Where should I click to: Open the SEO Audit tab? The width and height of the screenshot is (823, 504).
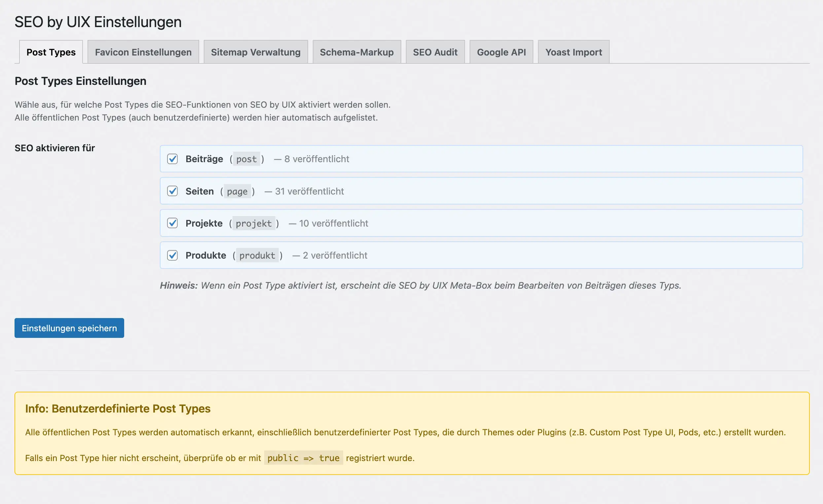coord(435,52)
